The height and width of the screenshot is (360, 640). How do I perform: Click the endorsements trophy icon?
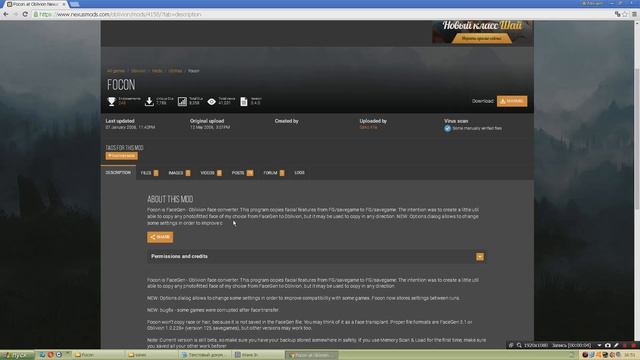pos(111,102)
